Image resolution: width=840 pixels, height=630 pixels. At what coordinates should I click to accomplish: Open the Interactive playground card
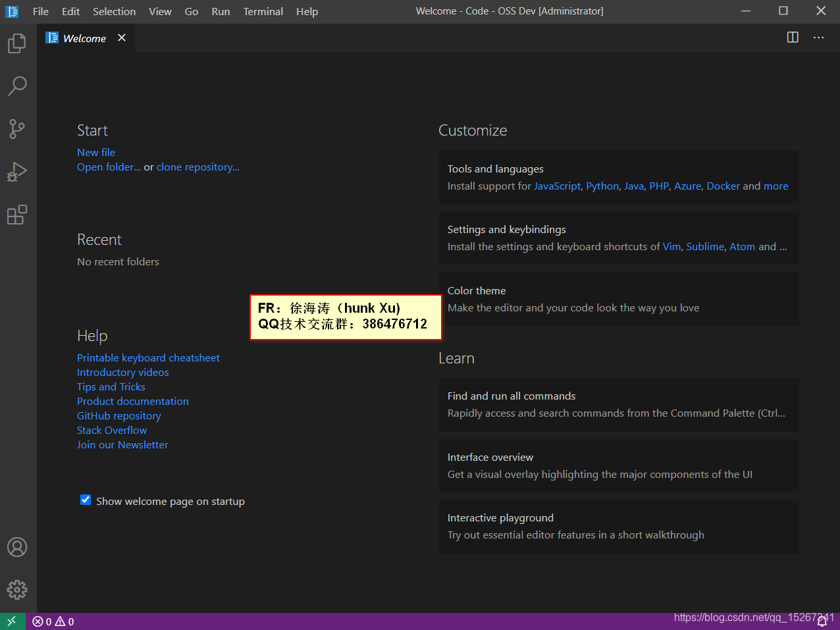pyautogui.click(x=619, y=526)
